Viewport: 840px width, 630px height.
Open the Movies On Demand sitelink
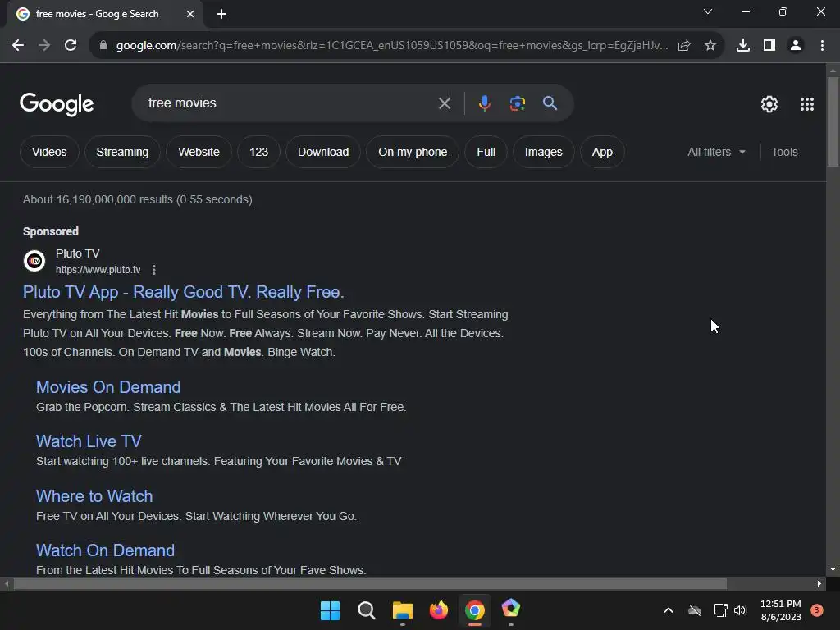[108, 387]
